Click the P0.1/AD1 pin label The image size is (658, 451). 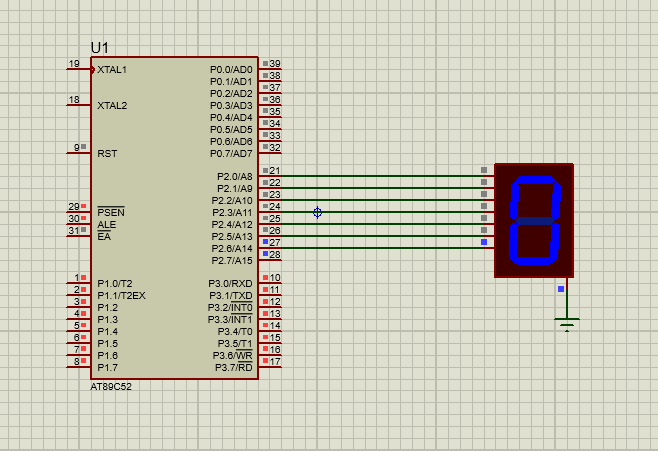point(231,81)
